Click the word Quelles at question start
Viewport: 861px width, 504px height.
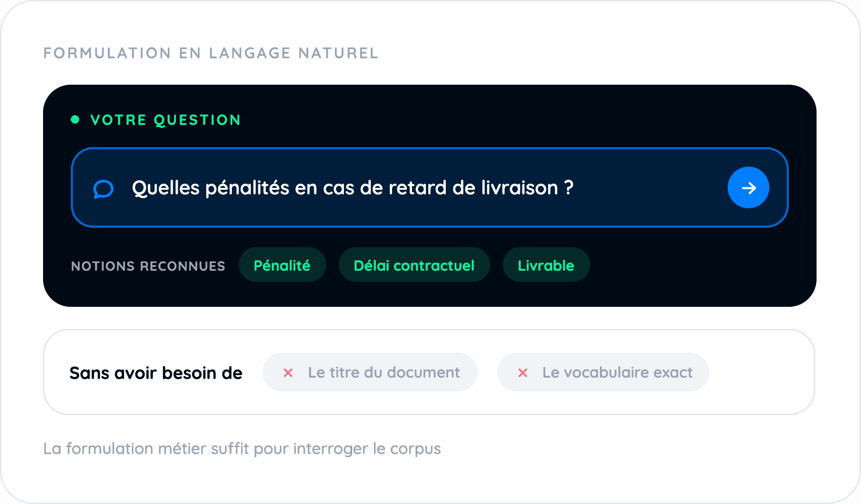point(166,188)
